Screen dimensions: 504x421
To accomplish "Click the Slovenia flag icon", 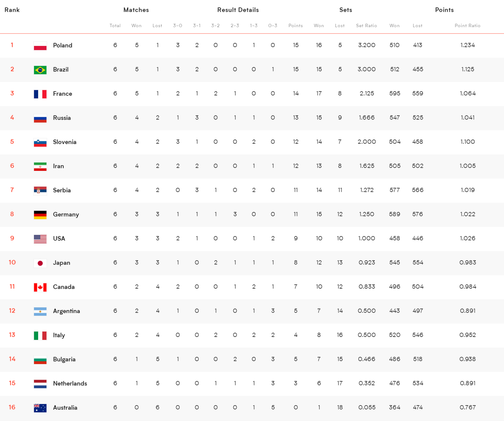I will pos(40,142).
